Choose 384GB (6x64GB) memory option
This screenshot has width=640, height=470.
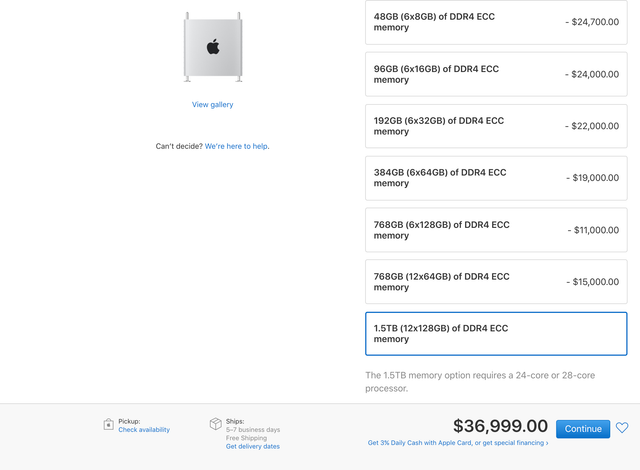point(496,178)
